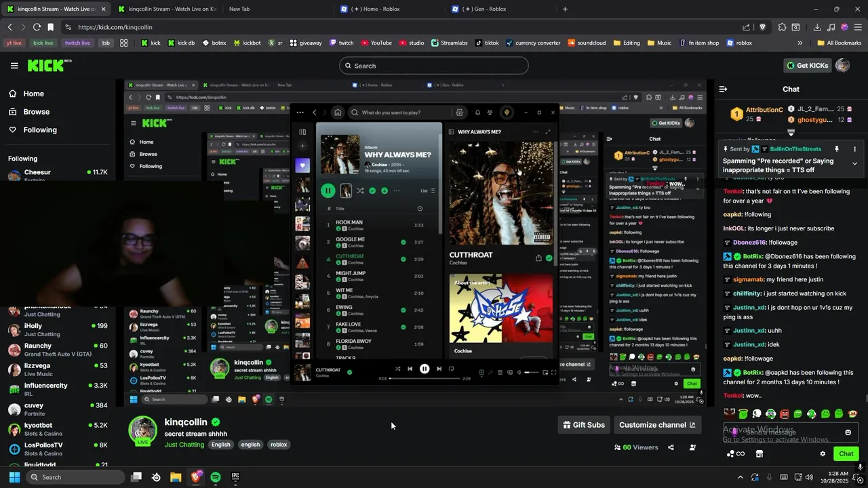The image size is (868, 488).
Task: Open the browser main menu
Action: pyautogui.click(x=858, y=27)
